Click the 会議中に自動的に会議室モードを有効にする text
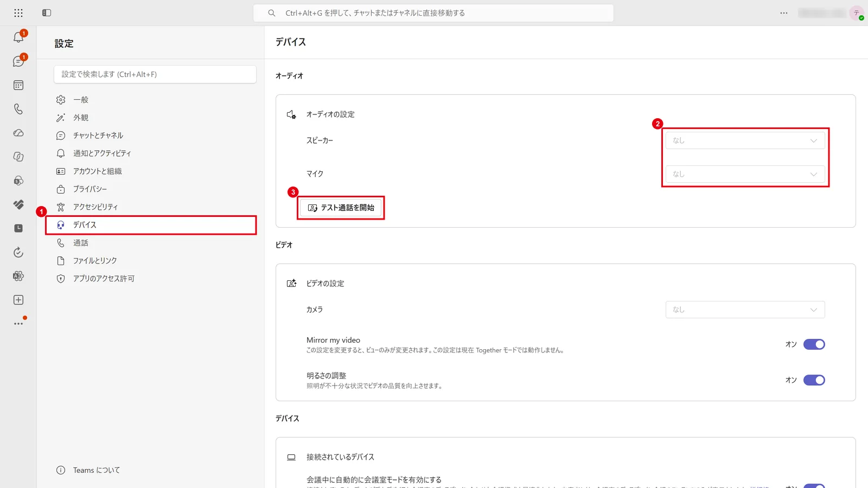This screenshot has width=868, height=488. tap(374, 480)
